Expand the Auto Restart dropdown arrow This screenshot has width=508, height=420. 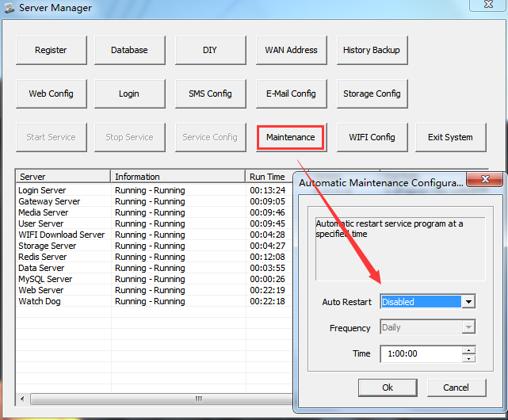[x=468, y=302]
